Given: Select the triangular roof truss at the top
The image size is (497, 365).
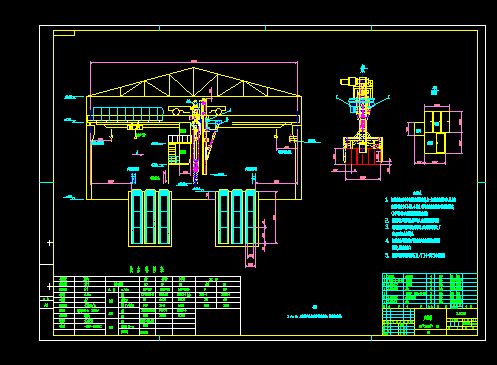Looking at the screenshot, I should (x=194, y=82).
